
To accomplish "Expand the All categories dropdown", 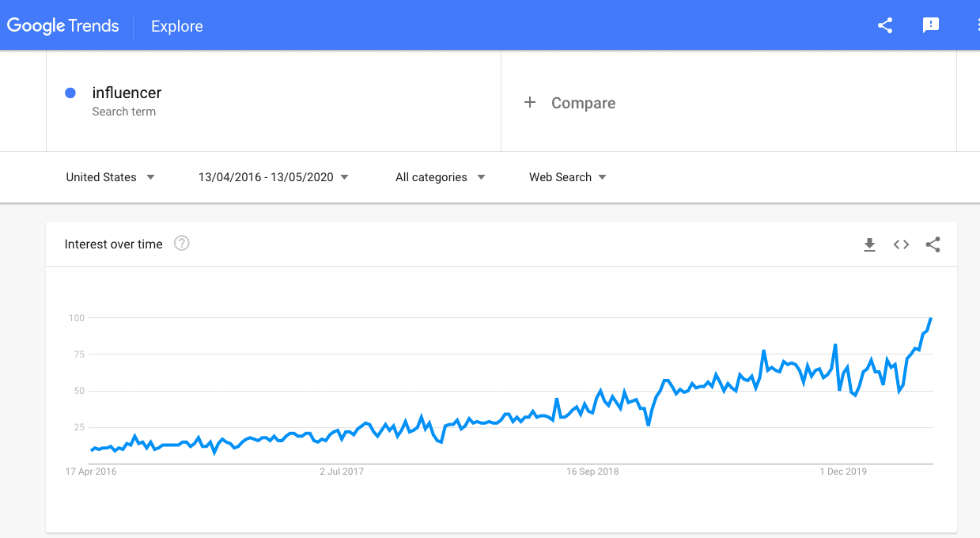I will (x=440, y=177).
